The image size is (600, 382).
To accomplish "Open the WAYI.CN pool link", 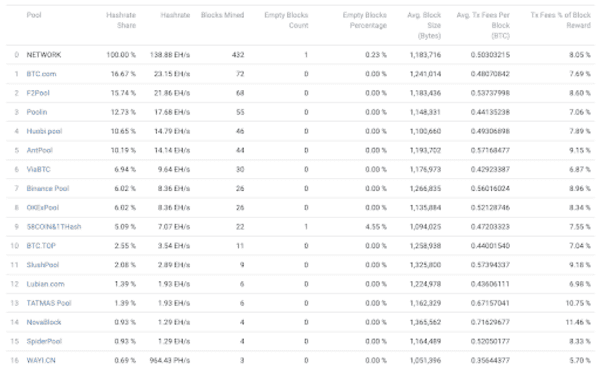I will [x=41, y=361].
